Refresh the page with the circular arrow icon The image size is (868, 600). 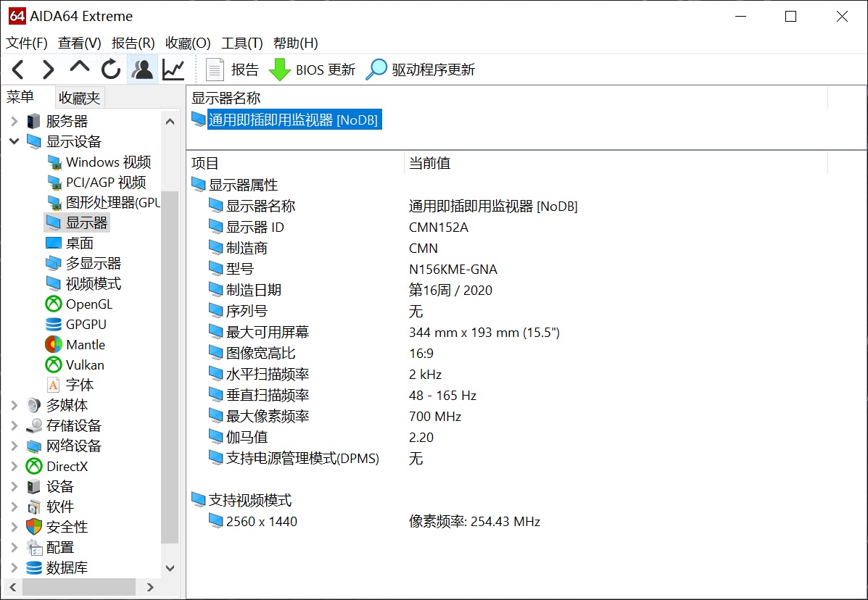click(x=111, y=70)
